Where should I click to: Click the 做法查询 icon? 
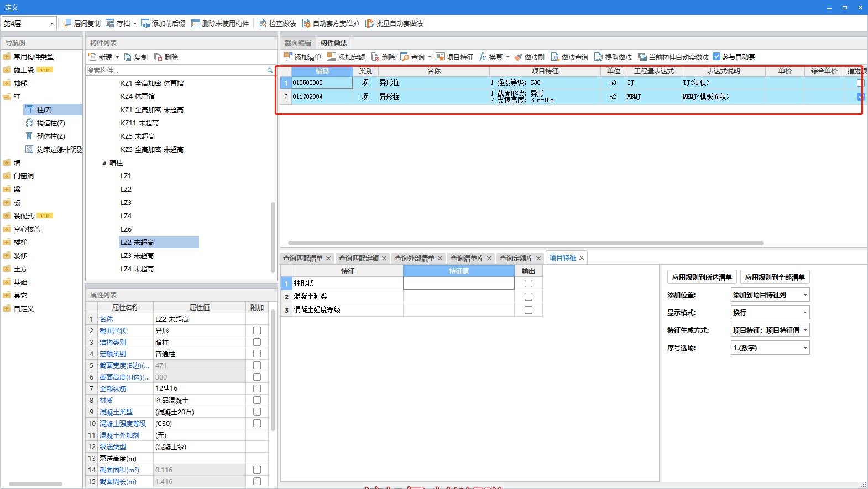pyautogui.click(x=555, y=57)
